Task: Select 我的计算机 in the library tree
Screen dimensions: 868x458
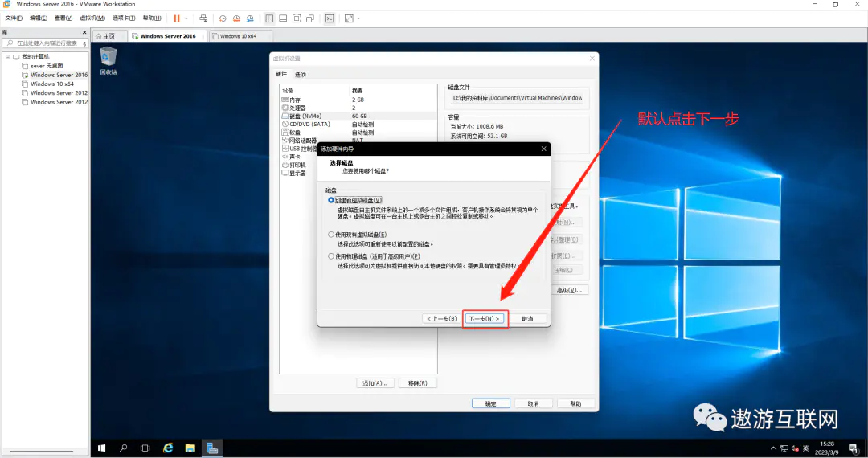Action: click(35, 57)
